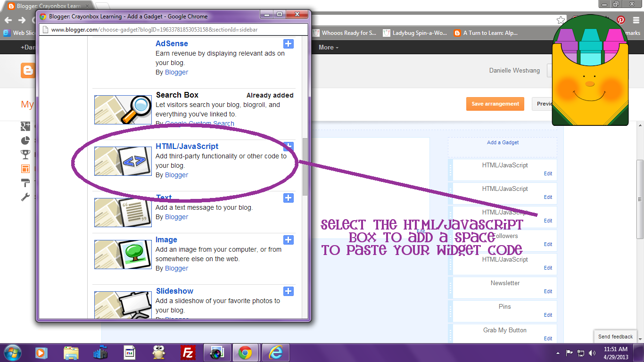
Task: Click the main Chrome window forward arrow
Action: pos(22,20)
